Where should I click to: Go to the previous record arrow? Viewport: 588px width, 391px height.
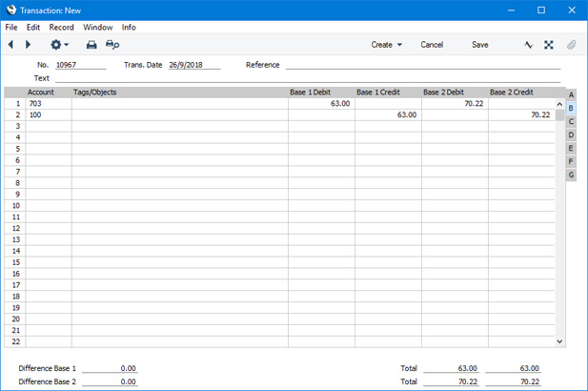coord(10,45)
